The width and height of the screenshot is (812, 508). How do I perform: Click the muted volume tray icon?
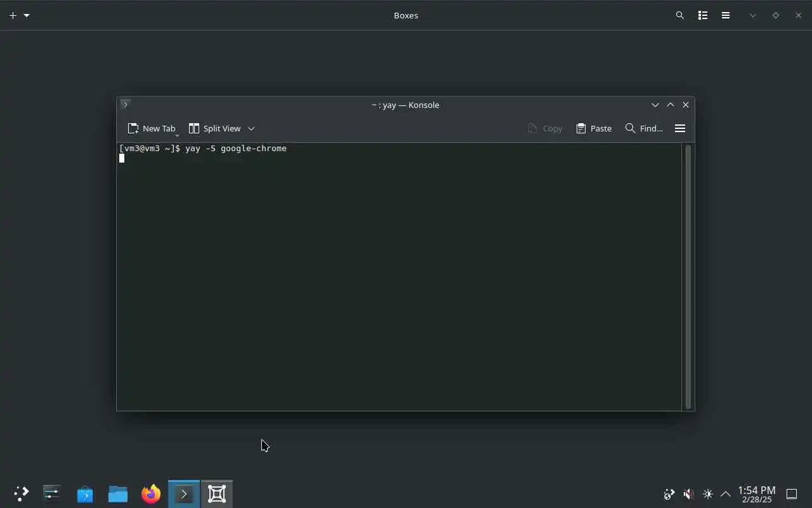[688, 494]
